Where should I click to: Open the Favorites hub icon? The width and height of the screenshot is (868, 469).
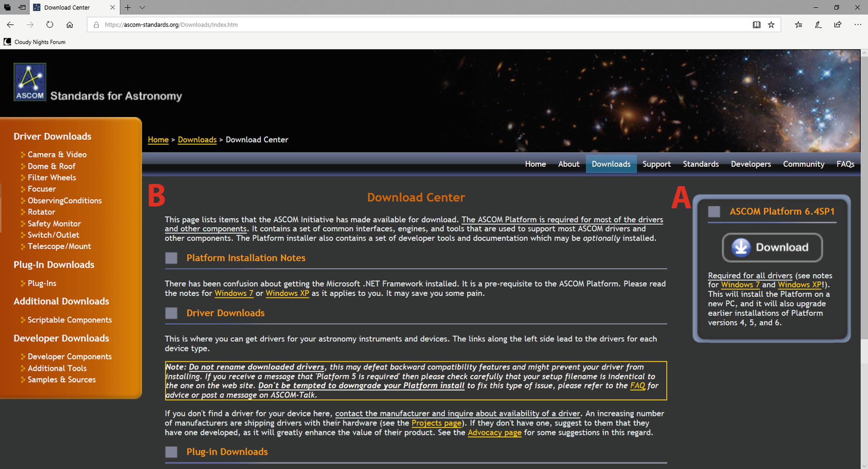(x=798, y=25)
